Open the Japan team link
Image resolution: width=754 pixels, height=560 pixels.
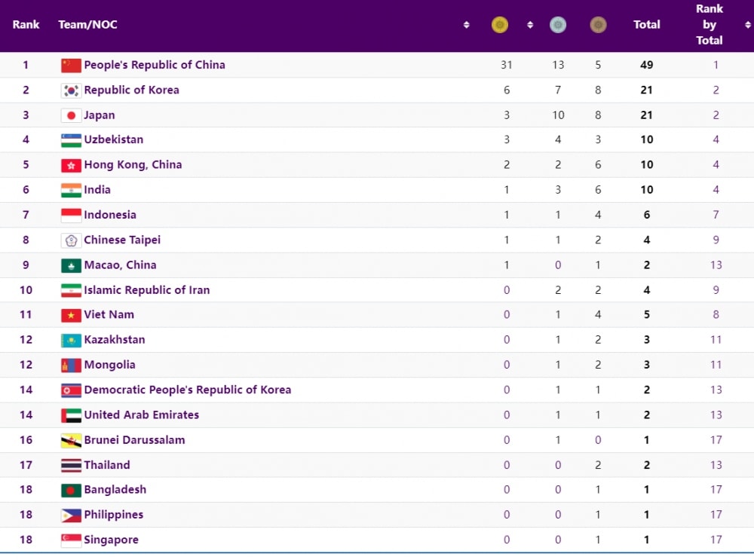point(100,115)
